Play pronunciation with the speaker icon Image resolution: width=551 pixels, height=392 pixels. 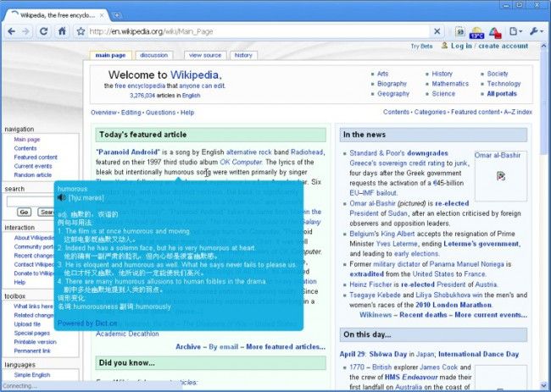pos(62,197)
